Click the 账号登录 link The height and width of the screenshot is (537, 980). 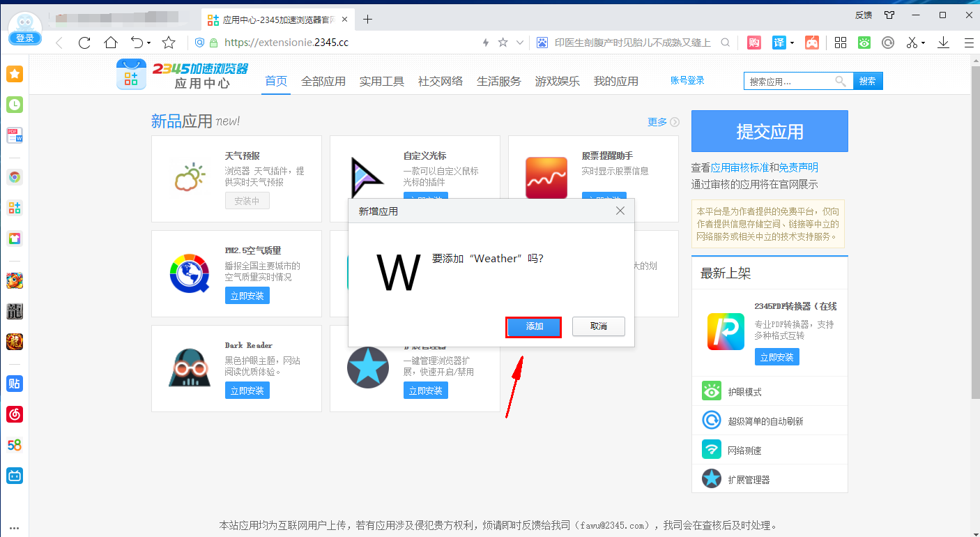[x=687, y=81]
